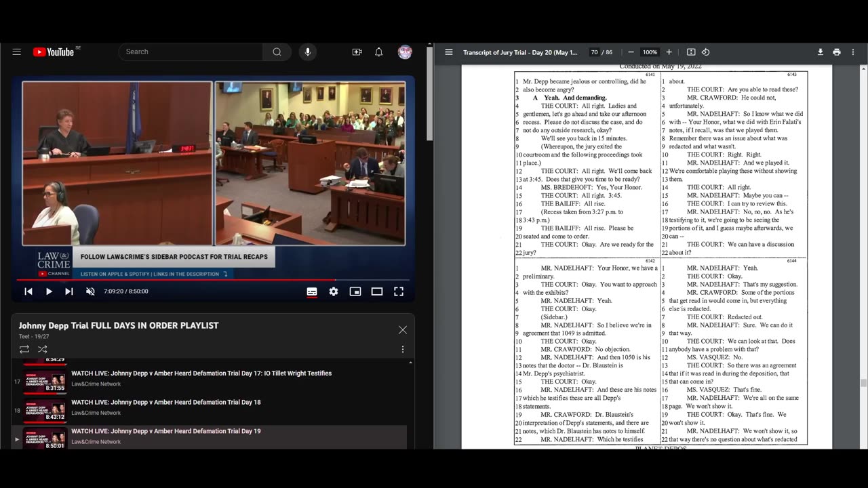The width and height of the screenshot is (868, 488).
Task: Toggle subtitles/closed captions
Action: pyautogui.click(x=312, y=291)
